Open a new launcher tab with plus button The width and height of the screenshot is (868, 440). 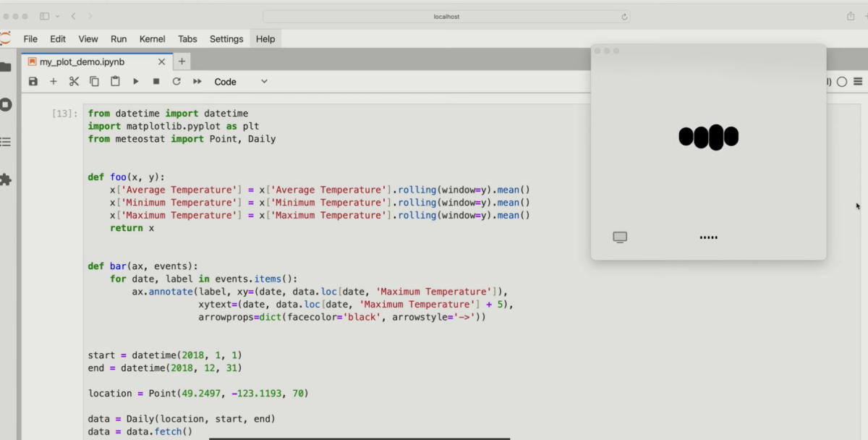182,62
